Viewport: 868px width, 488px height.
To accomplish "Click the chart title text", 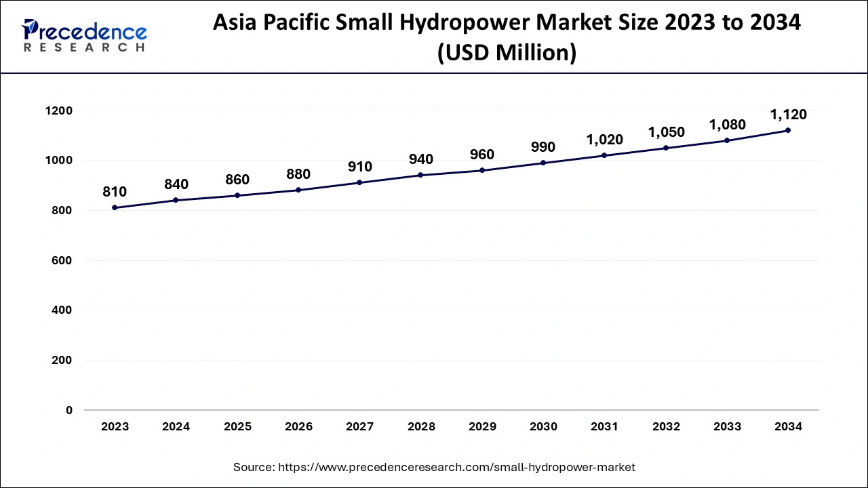I will 507,37.
